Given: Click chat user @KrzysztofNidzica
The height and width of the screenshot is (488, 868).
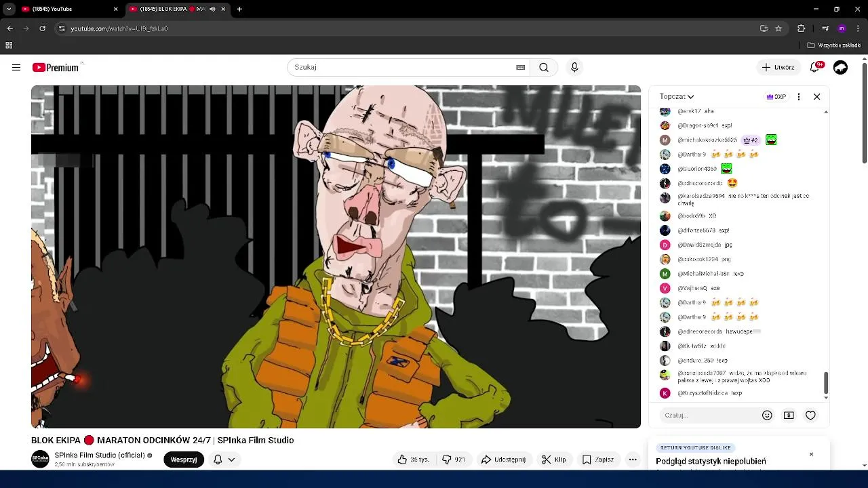Looking at the screenshot, I should pyautogui.click(x=702, y=393).
